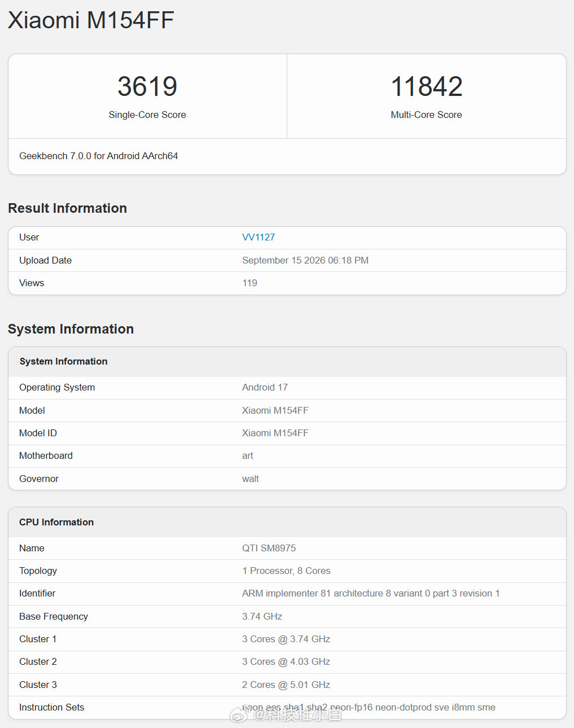Click the CPU name QTI SM8975
The width and height of the screenshot is (574, 728).
pyautogui.click(x=269, y=548)
